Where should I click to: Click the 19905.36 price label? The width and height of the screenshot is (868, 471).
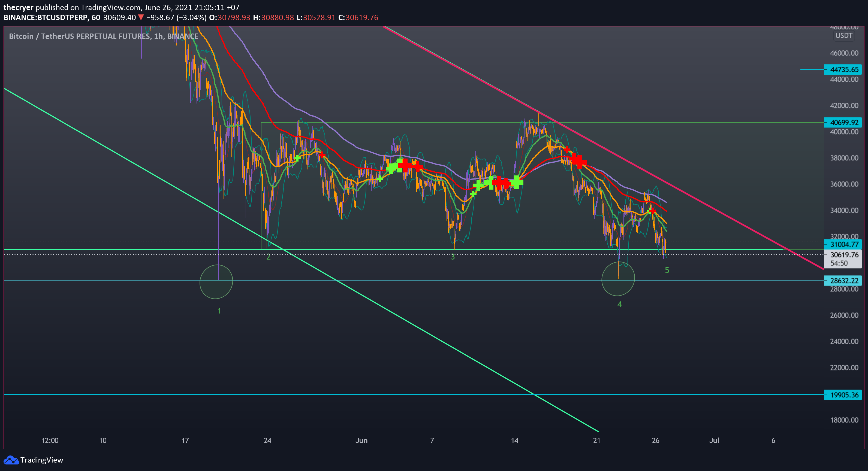[843, 394]
